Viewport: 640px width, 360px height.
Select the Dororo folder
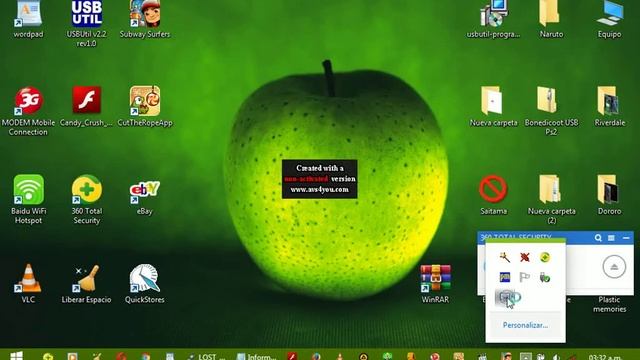(609, 195)
